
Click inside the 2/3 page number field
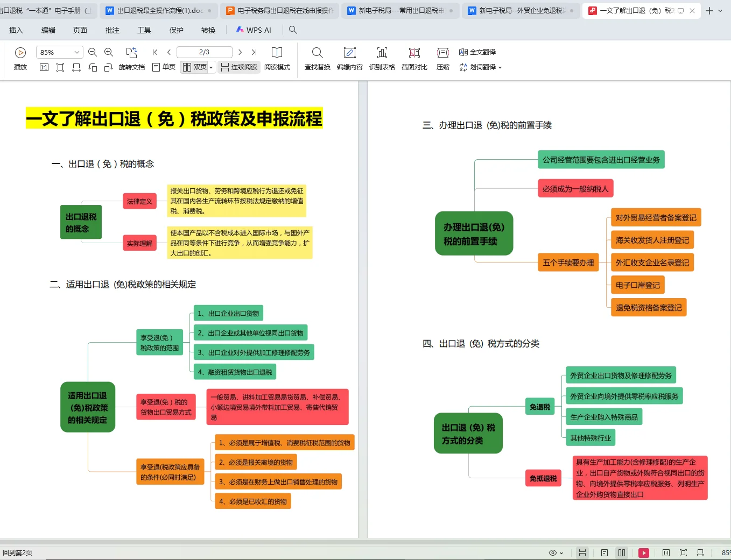(x=204, y=52)
